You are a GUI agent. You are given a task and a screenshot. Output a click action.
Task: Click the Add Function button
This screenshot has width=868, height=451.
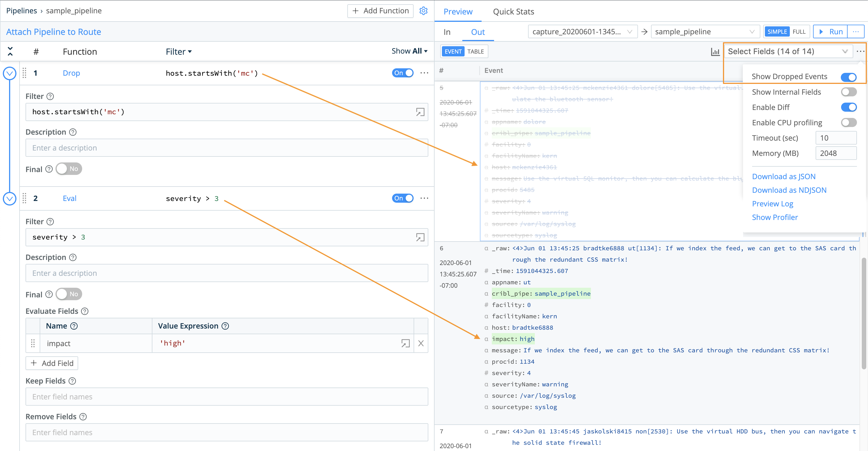[x=380, y=10]
